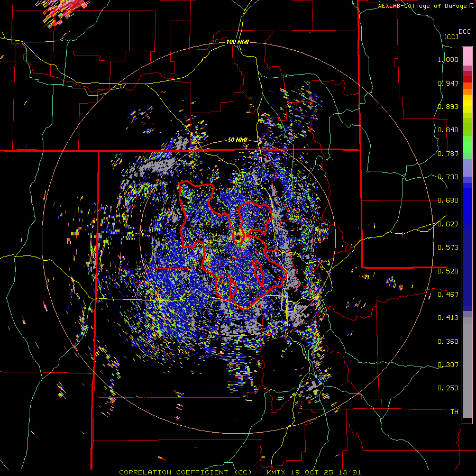Select the 0.467 scale value
Screen dimensions: 476x476
pyautogui.click(x=448, y=294)
